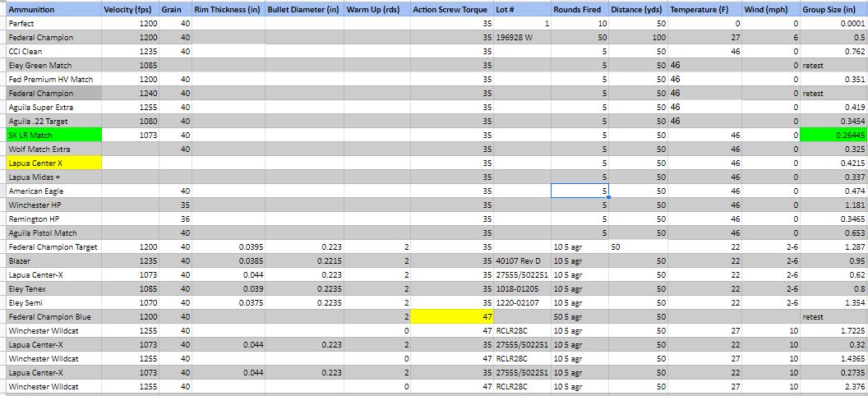Screen dimensions: 868x396
Task: Select the 'Aguila .22 Target' cell
Action: point(55,121)
